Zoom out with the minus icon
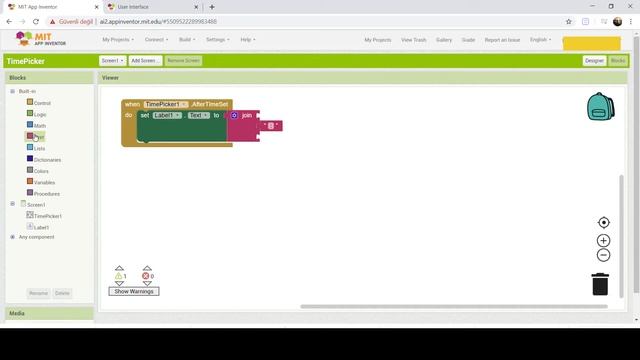640x360 pixels. tap(603, 255)
